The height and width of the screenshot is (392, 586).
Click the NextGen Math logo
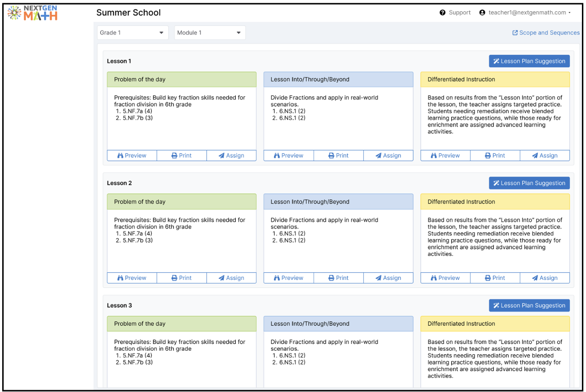[x=33, y=13]
